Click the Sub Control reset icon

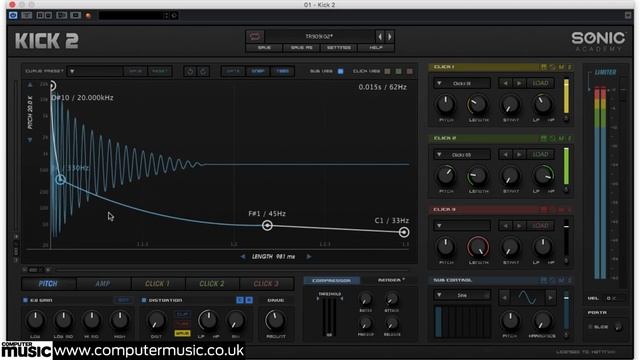(553, 280)
